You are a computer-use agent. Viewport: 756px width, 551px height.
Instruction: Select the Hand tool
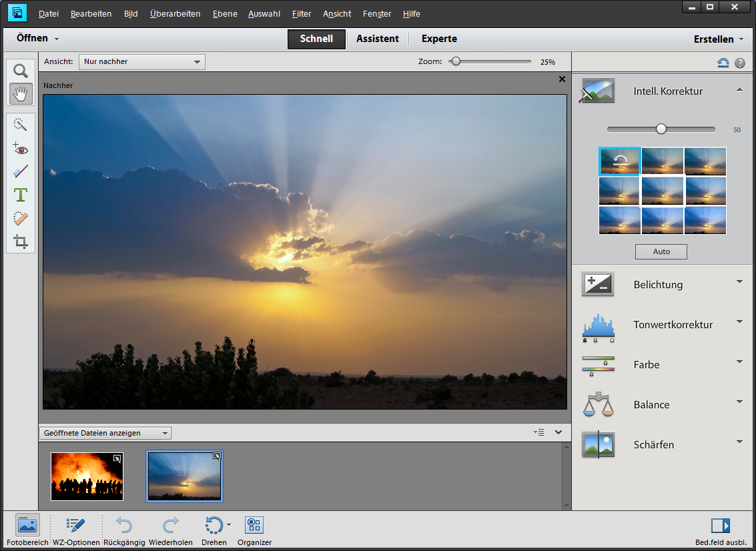click(x=21, y=94)
